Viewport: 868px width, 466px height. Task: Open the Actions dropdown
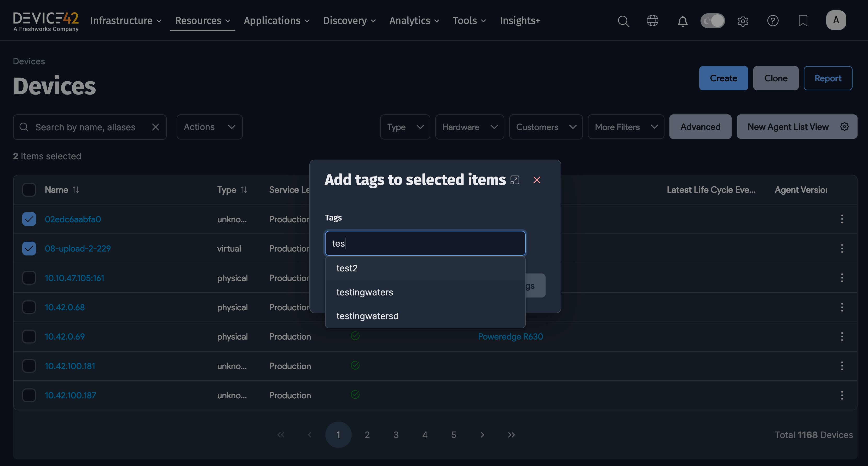pos(209,127)
